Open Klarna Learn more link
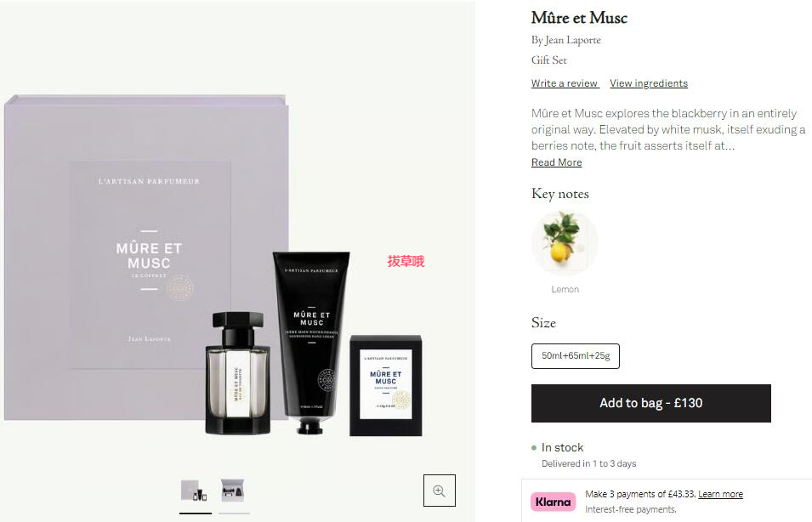Screen dimensions: 812x522 (x=720, y=494)
